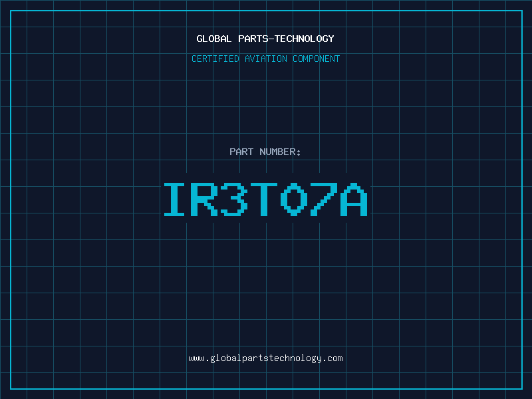Click the last letter A of the part number
Viewport: 532px width, 399px height.
click(x=352, y=199)
